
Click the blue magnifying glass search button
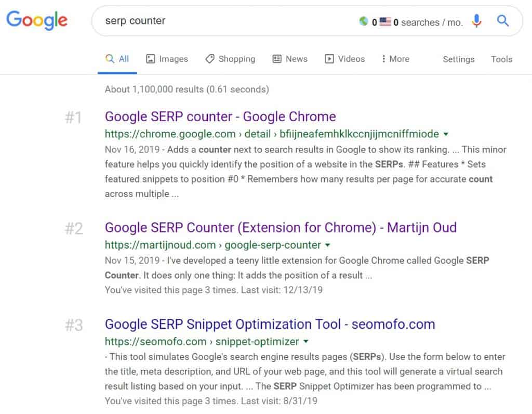click(x=502, y=21)
